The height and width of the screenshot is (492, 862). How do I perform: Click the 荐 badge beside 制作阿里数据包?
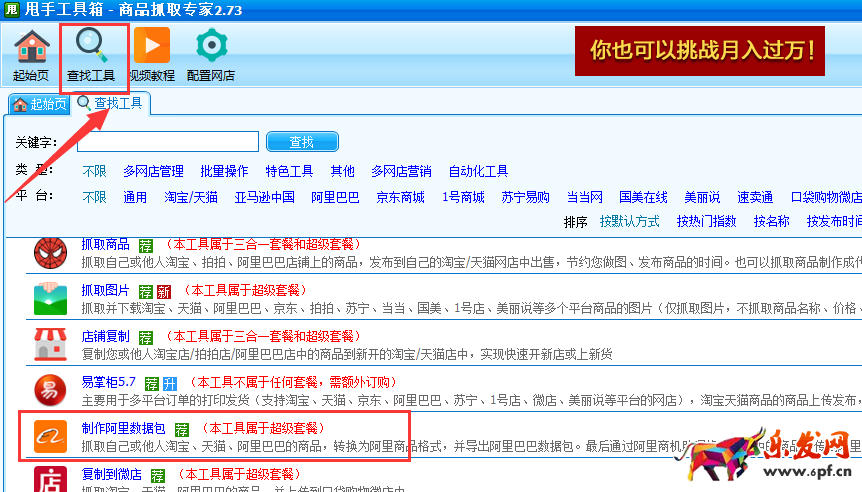click(182, 430)
